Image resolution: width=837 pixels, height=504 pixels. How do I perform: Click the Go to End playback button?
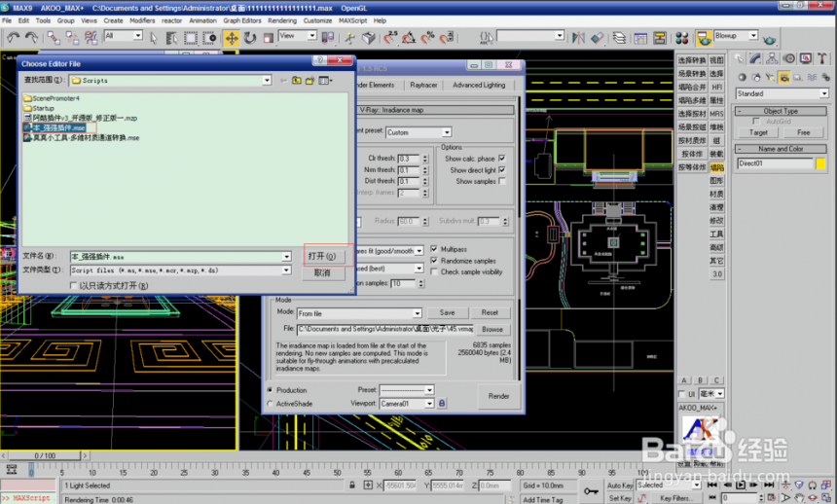point(769,485)
